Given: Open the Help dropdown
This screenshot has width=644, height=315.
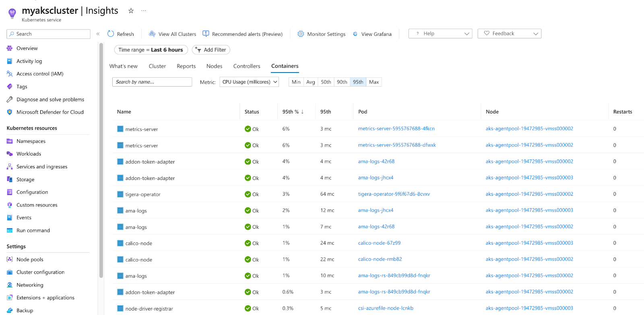Looking at the screenshot, I should (440, 34).
